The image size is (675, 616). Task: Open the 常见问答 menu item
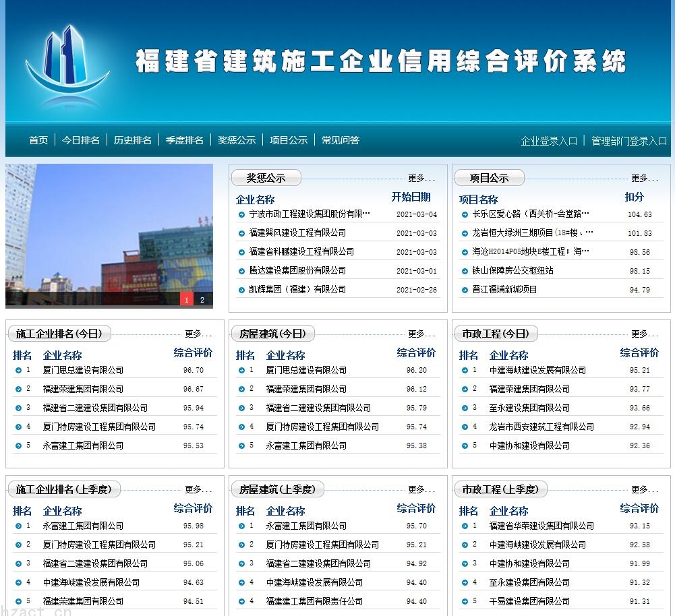tap(341, 140)
